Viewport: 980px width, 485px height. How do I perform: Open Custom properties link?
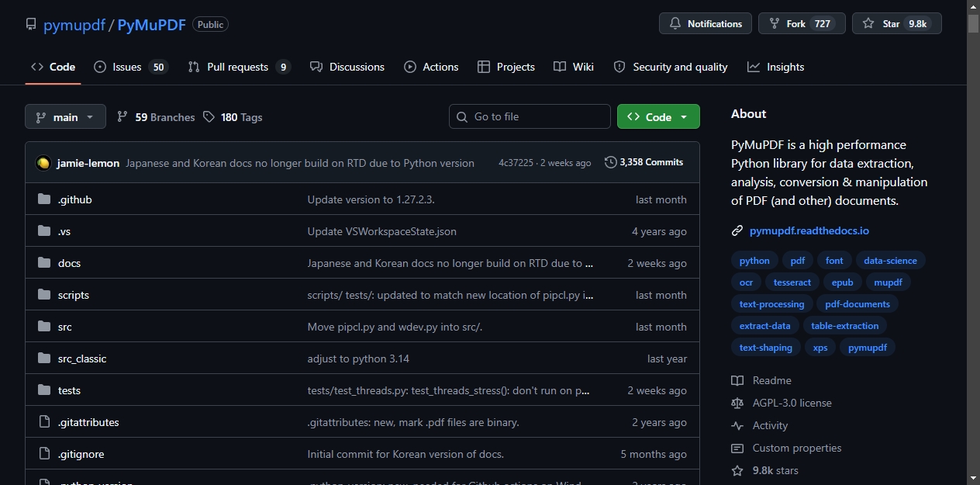click(x=786, y=448)
